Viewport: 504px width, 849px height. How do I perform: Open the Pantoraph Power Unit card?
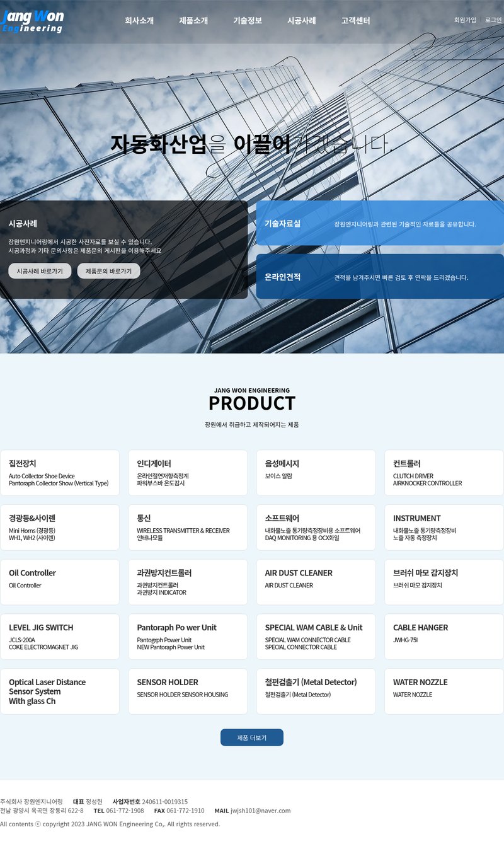tap(188, 637)
